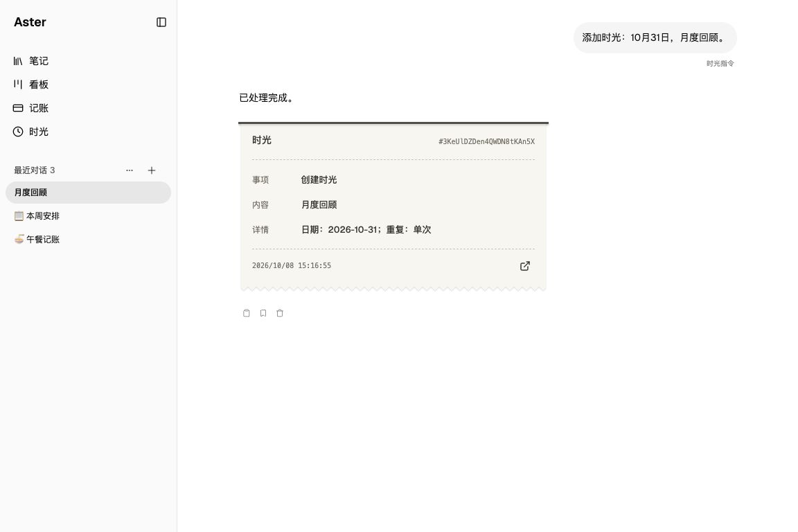Click user message 添加时光：10月31日，月度回顾。
The width and height of the screenshot is (798, 532).
coord(655,37)
